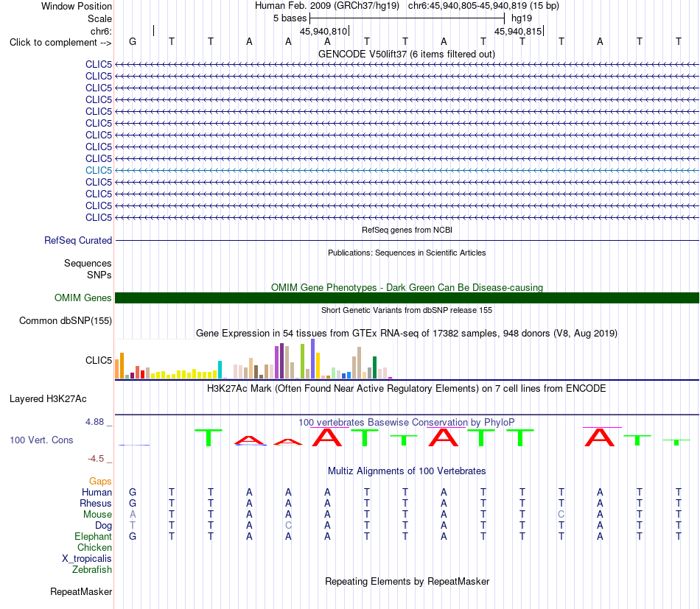Click the '5 bases' scale bar text
700x609 pixels.
point(290,18)
